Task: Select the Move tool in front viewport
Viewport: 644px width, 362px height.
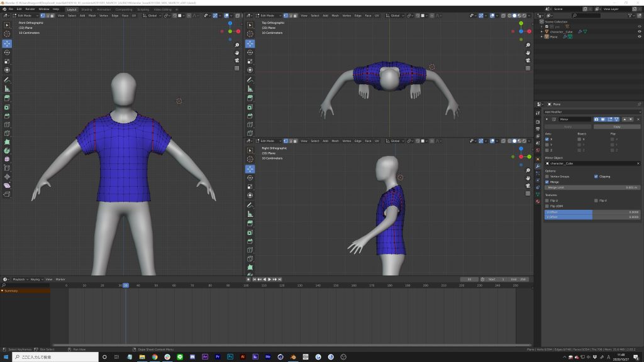Action: click(7, 43)
